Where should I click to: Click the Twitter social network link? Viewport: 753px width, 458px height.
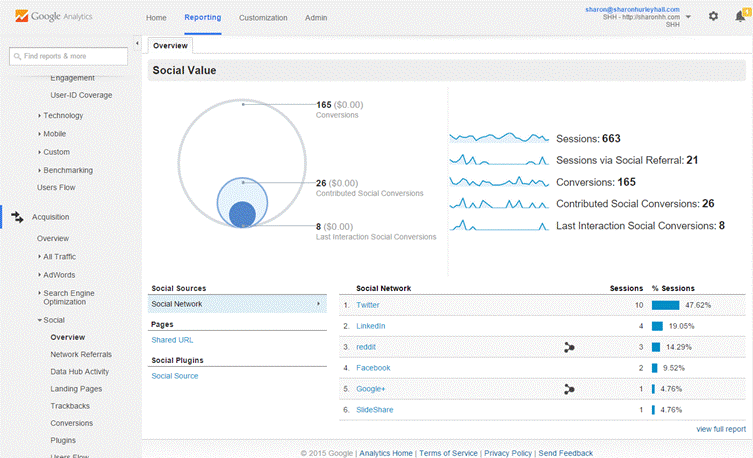pyautogui.click(x=368, y=305)
